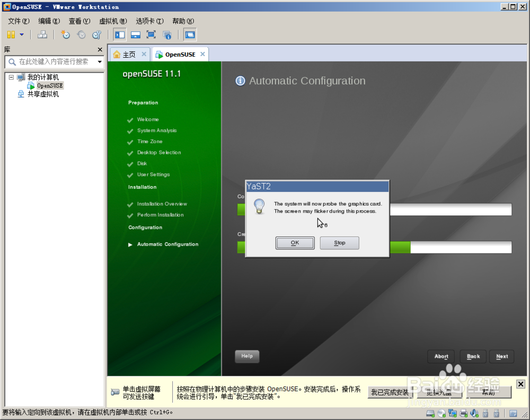Close the 库 library panel
The image size is (530, 420).
100,50
